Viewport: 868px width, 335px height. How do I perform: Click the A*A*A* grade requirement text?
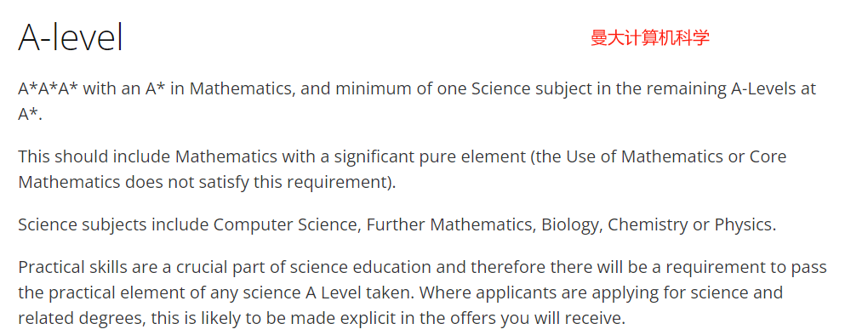(x=49, y=89)
